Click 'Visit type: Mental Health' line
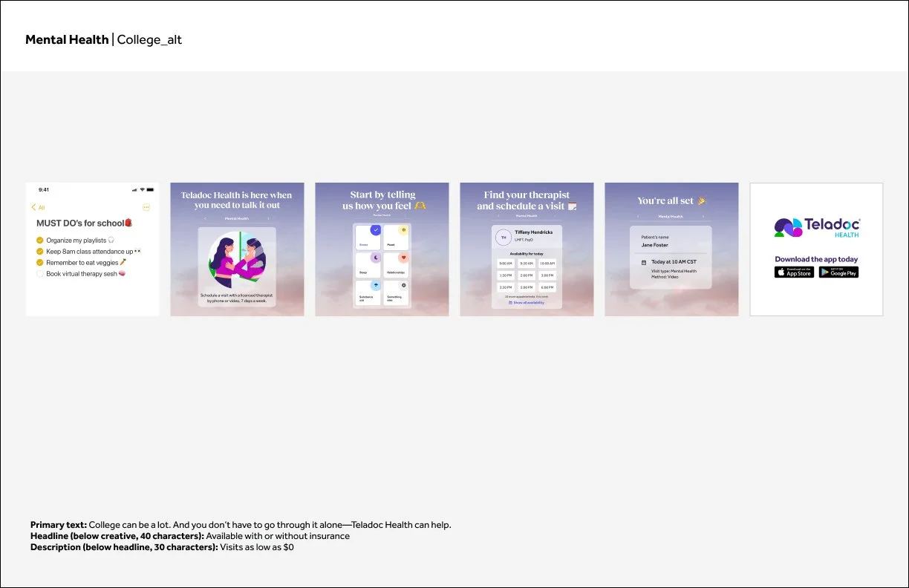 pos(674,271)
